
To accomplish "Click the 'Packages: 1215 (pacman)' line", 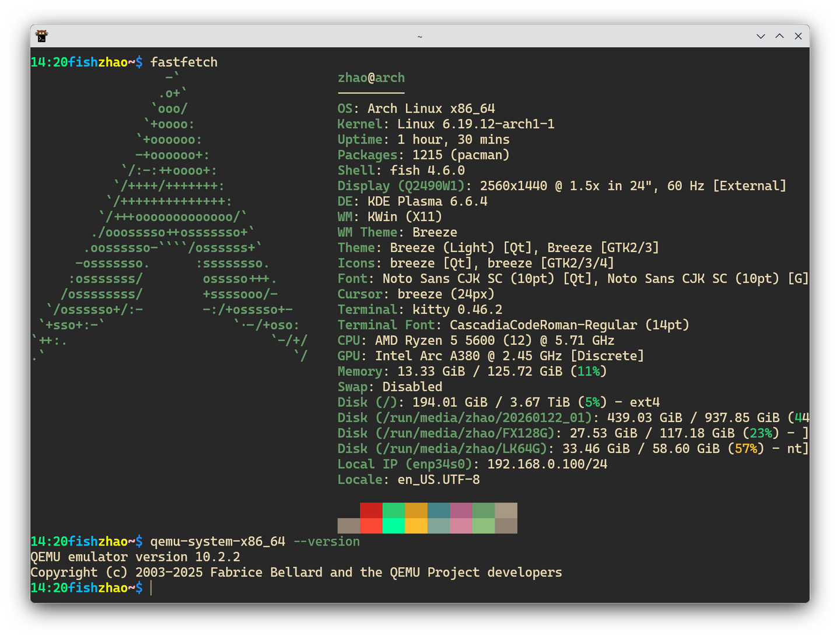I will [x=423, y=155].
